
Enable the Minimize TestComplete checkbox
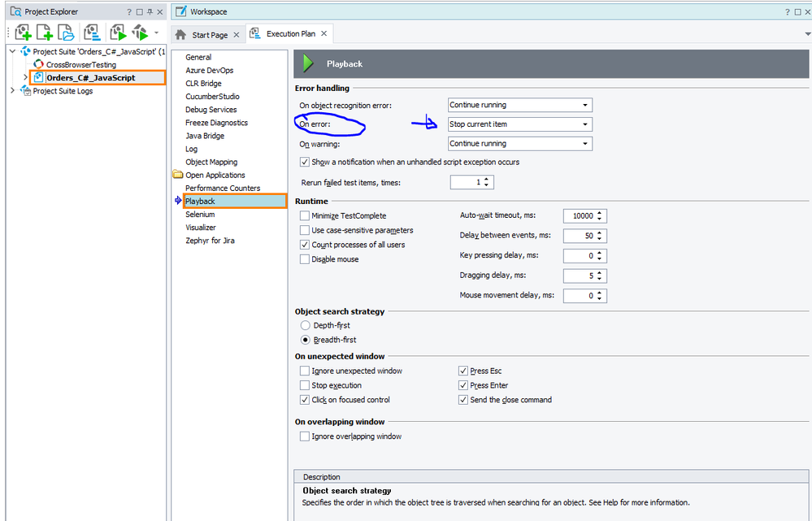305,215
